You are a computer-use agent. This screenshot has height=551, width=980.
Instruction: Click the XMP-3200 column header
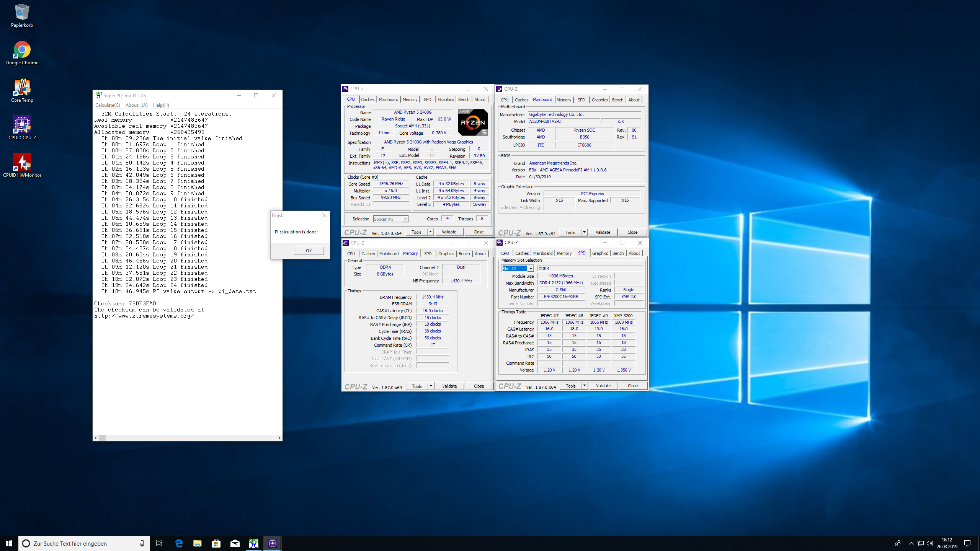[623, 316]
